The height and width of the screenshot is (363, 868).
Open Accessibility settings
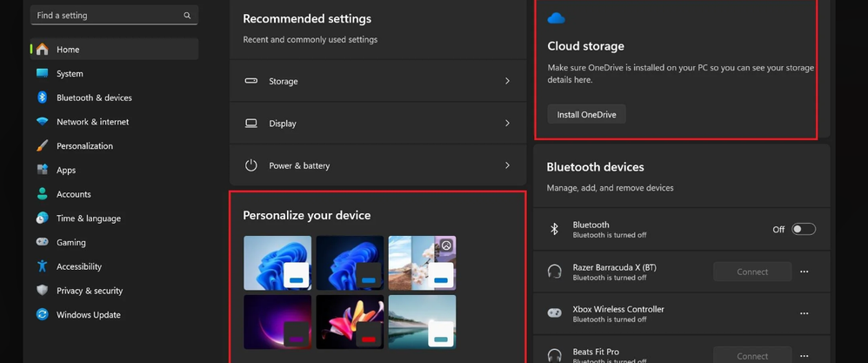tap(114, 266)
